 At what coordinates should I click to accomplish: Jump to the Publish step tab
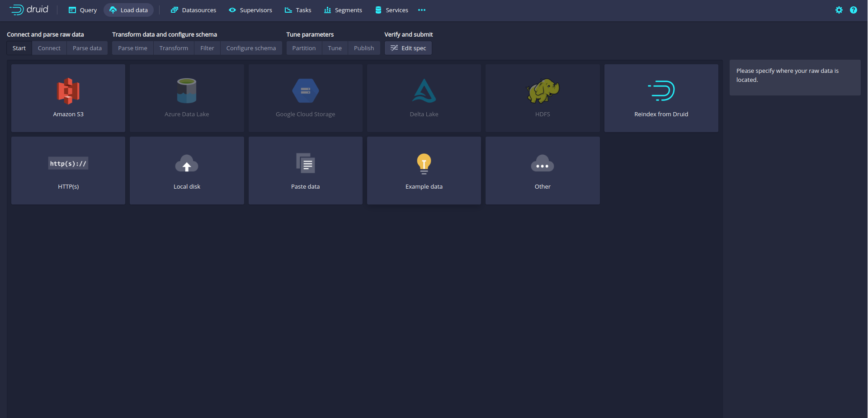click(363, 48)
